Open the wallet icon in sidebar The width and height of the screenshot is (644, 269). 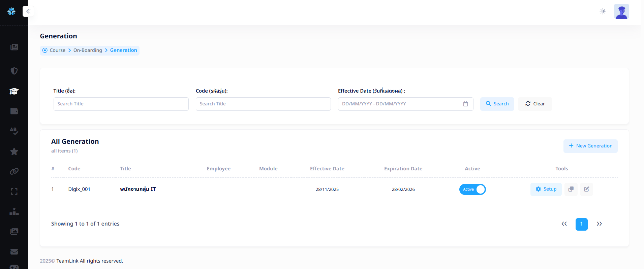tap(14, 111)
